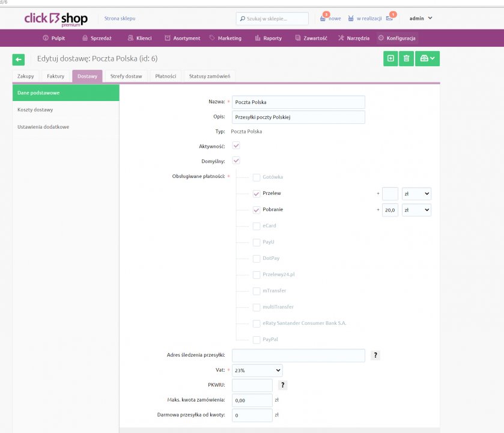Open the green save options dropdown button
This screenshot has width=504, height=433.
click(x=427, y=58)
